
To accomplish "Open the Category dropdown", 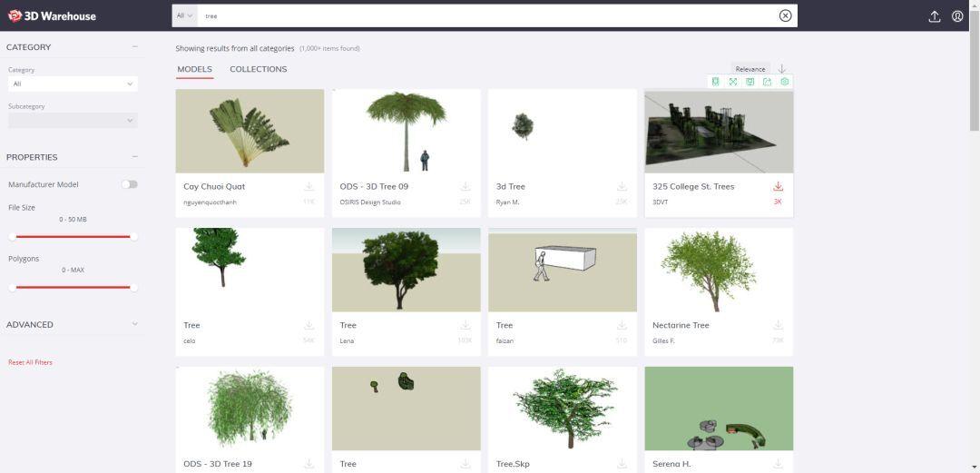I will (x=73, y=84).
